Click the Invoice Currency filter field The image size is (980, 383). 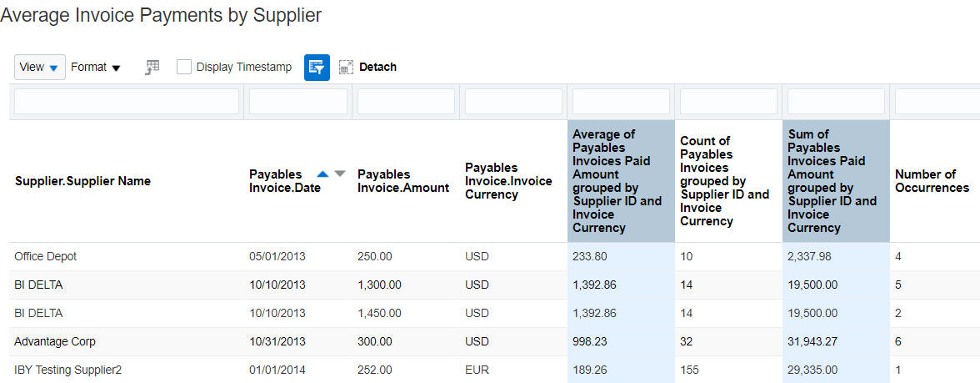[513, 102]
